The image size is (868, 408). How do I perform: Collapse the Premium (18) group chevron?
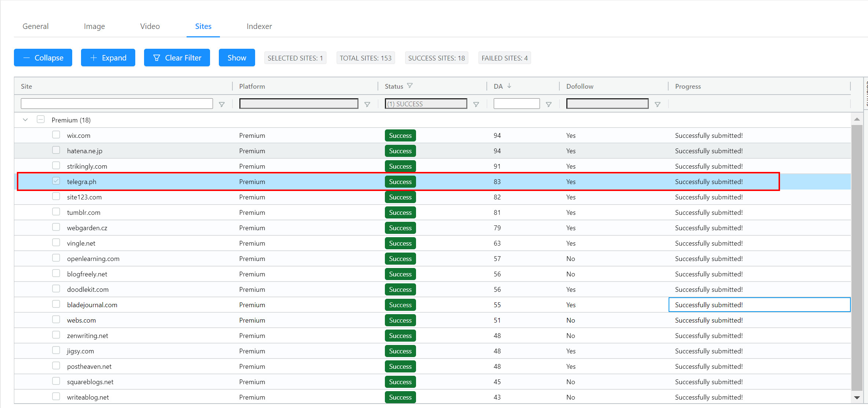coord(25,120)
